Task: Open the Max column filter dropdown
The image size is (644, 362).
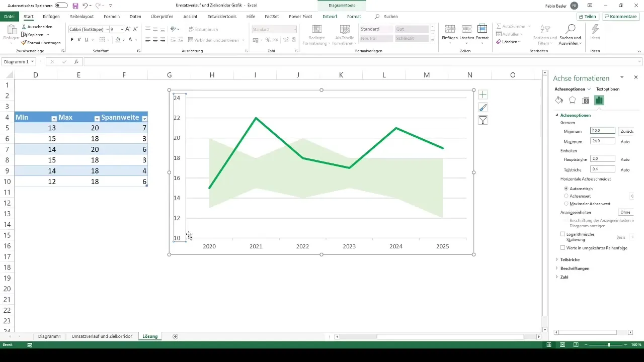Action: click(x=97, y=118)
